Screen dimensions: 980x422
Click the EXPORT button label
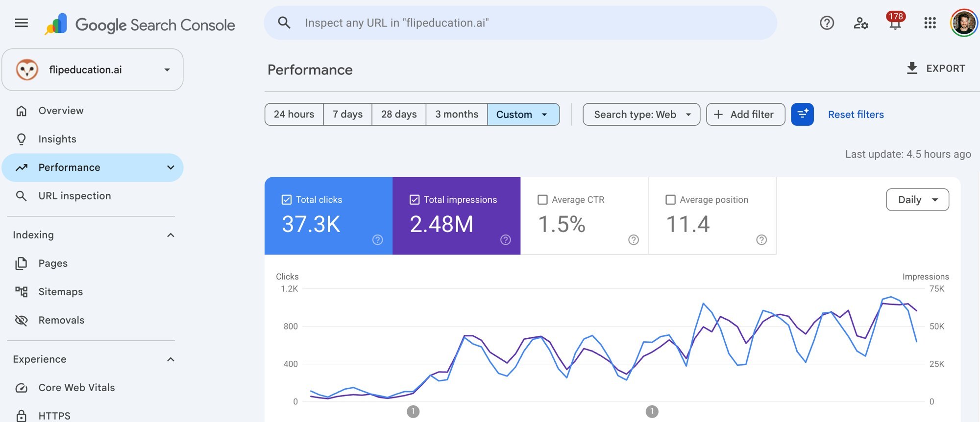click(946, 69)
